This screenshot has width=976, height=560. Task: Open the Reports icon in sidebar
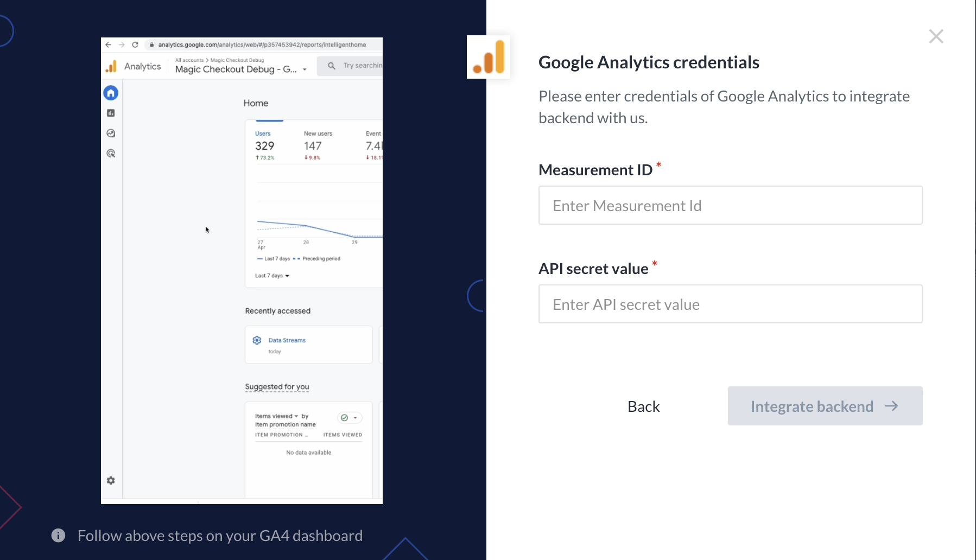pyautogui.click(x=111, y=113)
